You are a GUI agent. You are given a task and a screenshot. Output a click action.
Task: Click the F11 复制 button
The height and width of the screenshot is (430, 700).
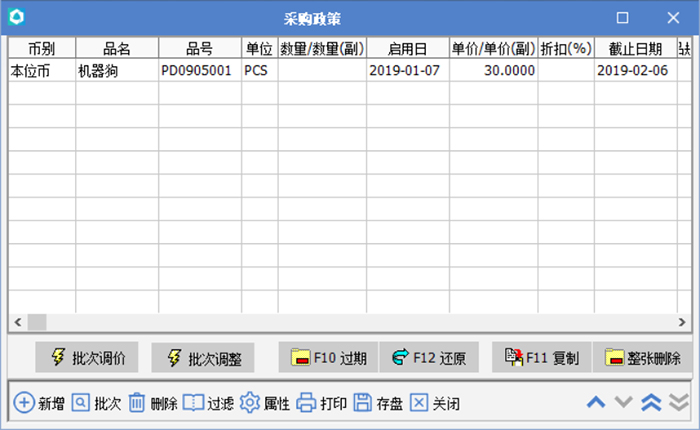click(x=541, y=357)
